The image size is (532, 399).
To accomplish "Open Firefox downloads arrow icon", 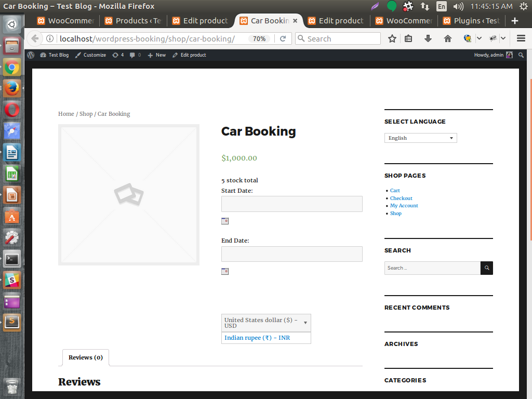I will pyautogui.click(x=428, y=38).
